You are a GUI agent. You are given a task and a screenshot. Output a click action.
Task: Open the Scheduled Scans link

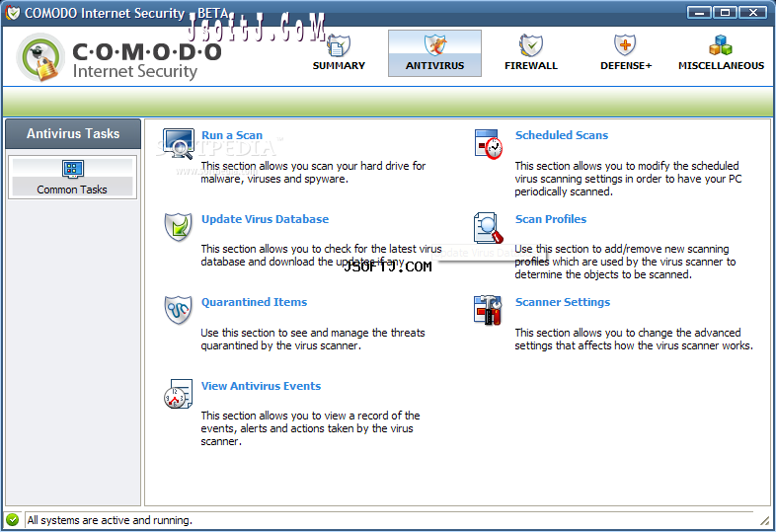tap(562, 135)
